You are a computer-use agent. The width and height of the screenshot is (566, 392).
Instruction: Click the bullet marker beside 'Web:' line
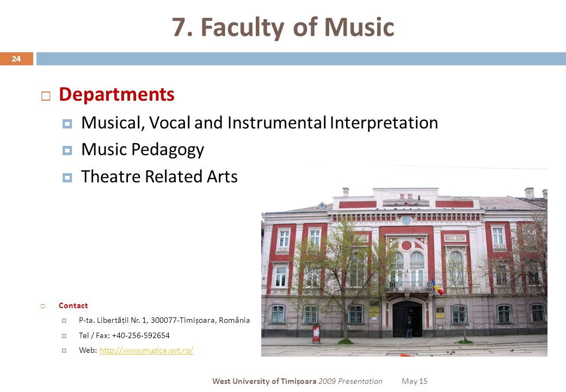[x=64, y=351]
